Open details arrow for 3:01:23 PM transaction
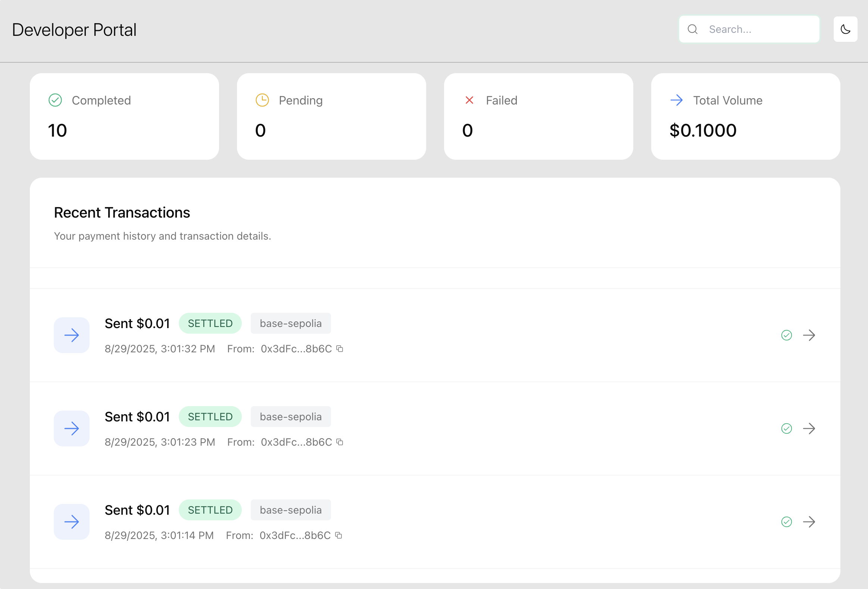 [809, 428]
